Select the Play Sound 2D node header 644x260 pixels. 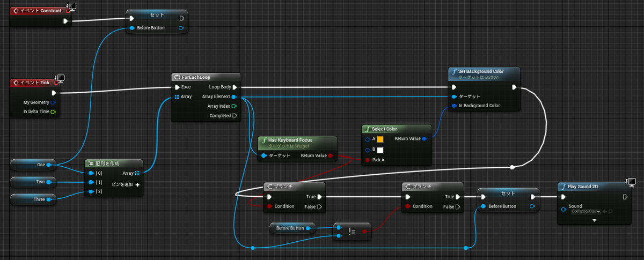click(x=594, y=187)
